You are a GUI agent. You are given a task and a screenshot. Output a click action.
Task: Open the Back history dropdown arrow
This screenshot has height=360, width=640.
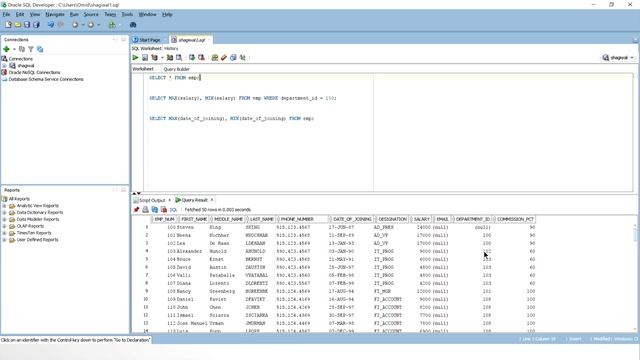(x=83, y=25)
